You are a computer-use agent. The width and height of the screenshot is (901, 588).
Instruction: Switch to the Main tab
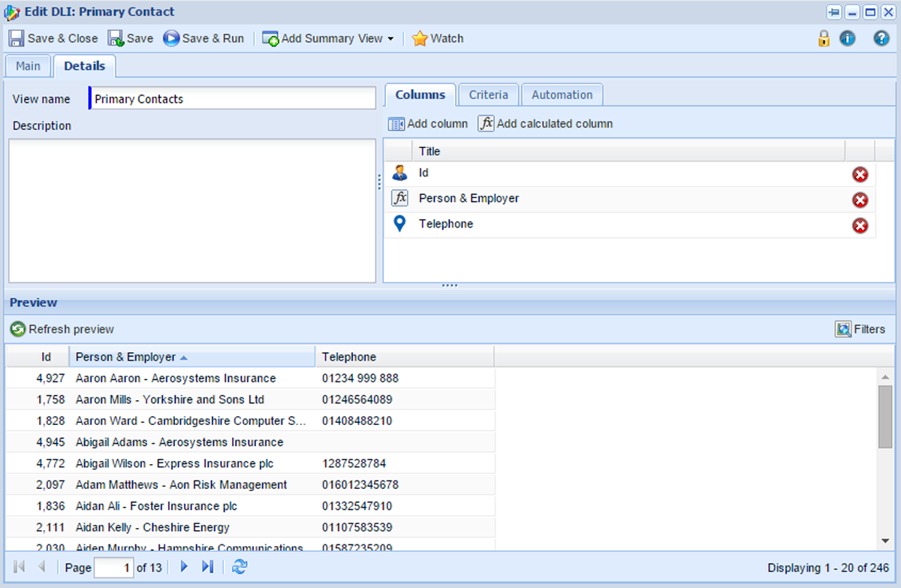click(28, 66)
